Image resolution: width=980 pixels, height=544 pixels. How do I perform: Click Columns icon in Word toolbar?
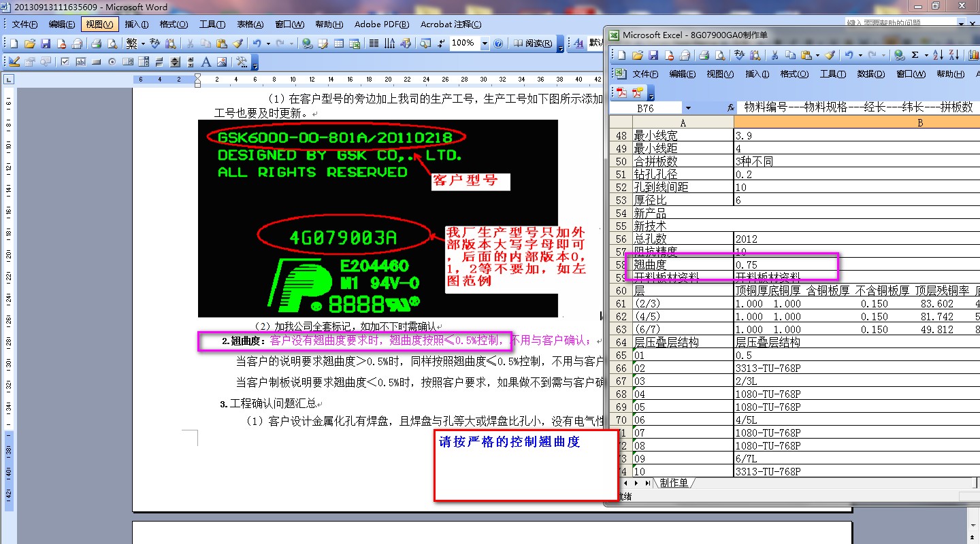point(374,44)
